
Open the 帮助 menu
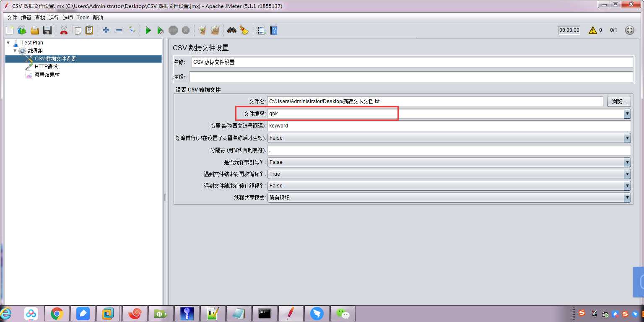click(98, 18)
